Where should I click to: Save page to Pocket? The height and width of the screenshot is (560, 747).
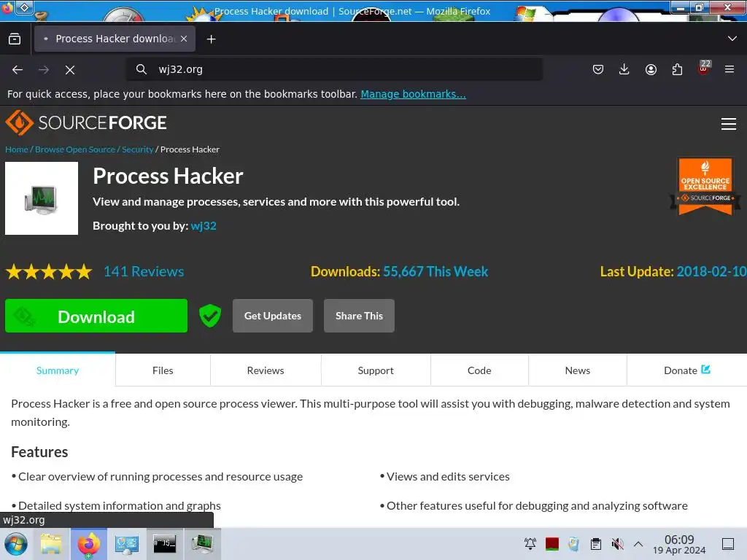[x=598, y=69]
